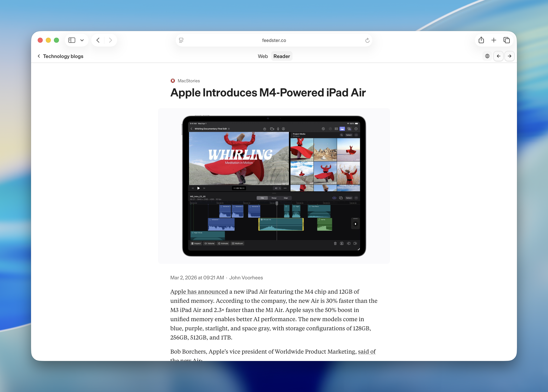Image resolution: width=548 pixels, height=392 pixels.
Task: Open the Reader format icon in address bar
Action: (181, 40)
